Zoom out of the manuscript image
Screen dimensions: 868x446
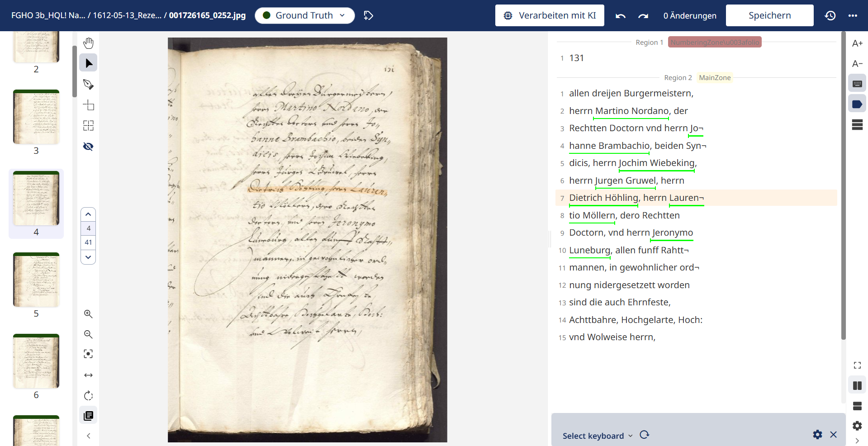(88, 334)
